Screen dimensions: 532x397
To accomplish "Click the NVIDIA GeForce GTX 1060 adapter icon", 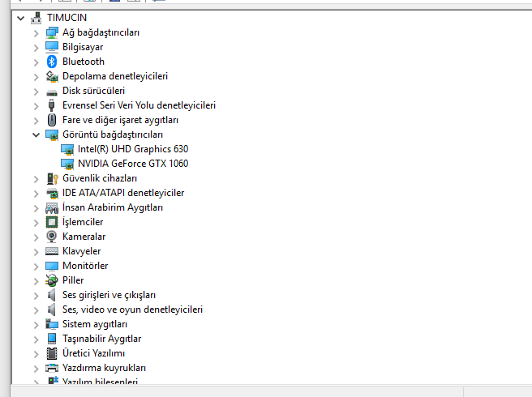I will [66, 164].
